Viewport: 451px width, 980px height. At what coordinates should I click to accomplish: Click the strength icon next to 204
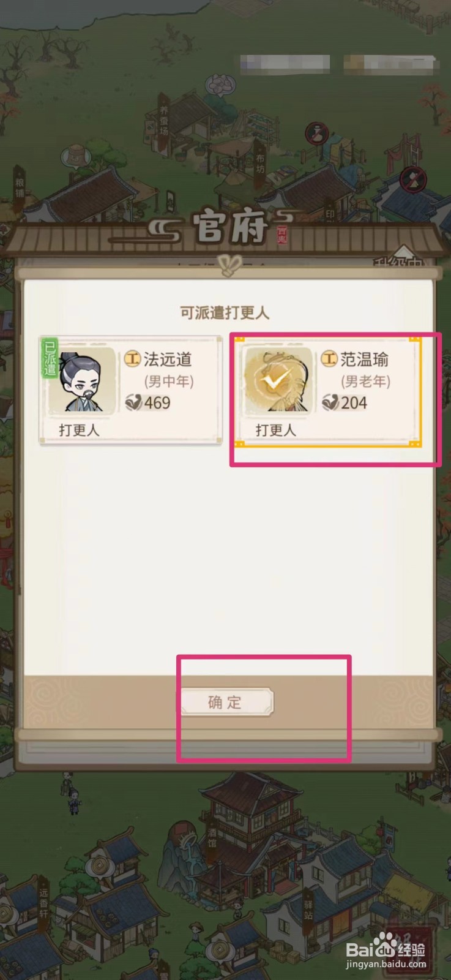coord(330,402)
